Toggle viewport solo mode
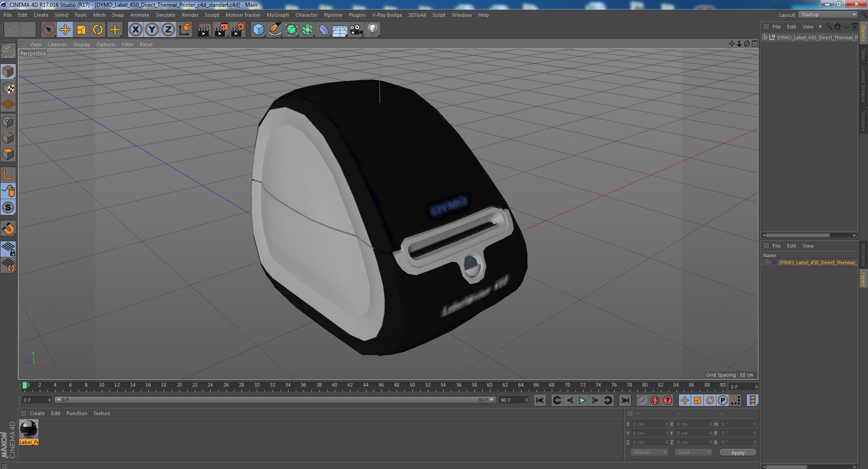 click(x=8, y=208)
